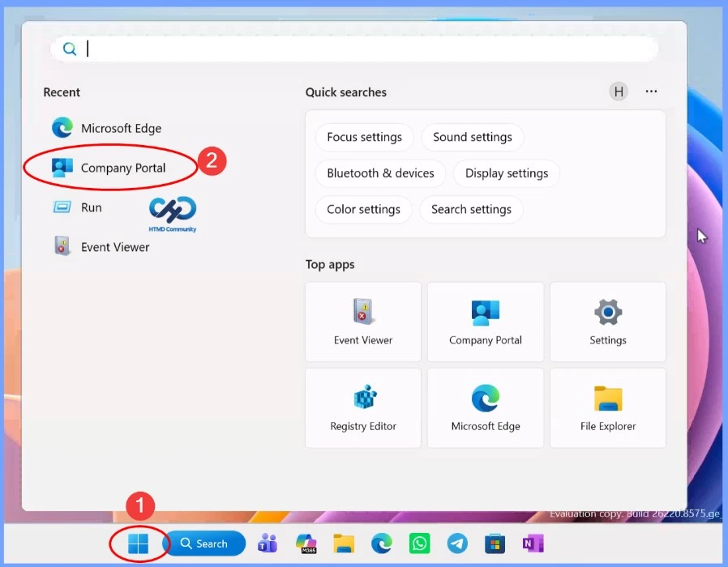Click the Sound settings quick search
This screenshot has width=728, height=567.
click(472, 137)
